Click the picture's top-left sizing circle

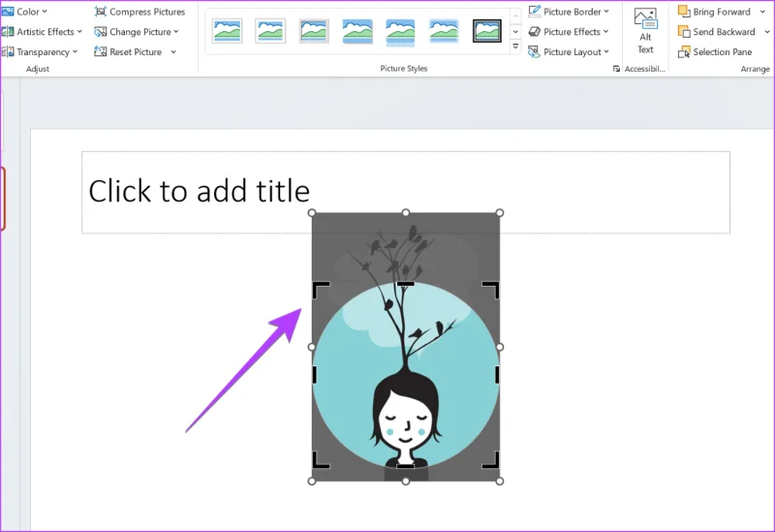pos(311,212)
